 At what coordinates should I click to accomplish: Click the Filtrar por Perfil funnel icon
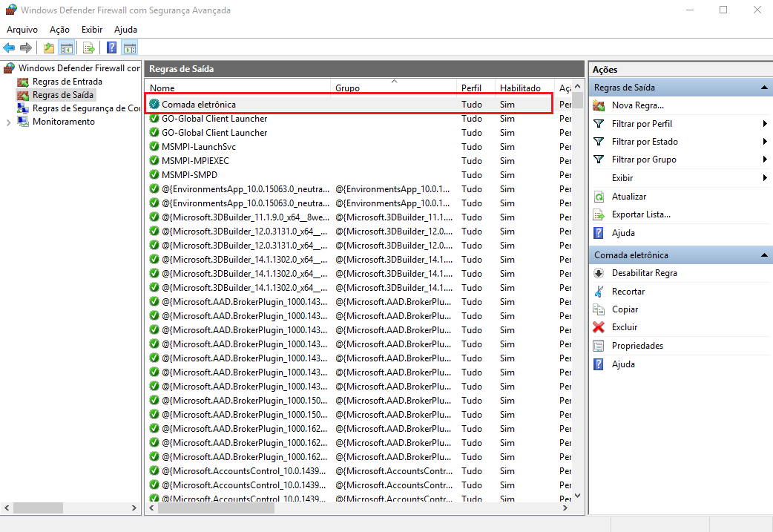click(x=599, y=124)
